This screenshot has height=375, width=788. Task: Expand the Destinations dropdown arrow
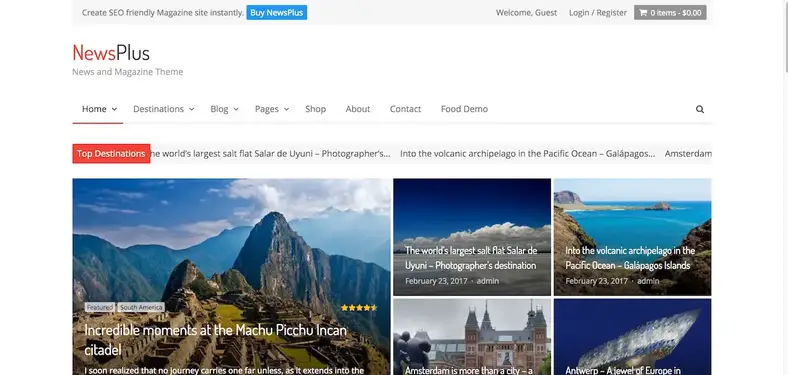pyautogui.click(x=191, y=109)
